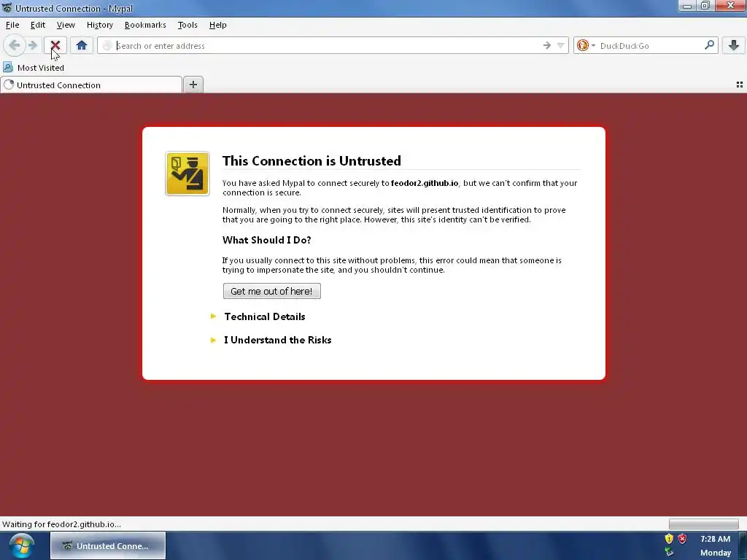The image size is (747, 560).
Task: Click the Most Visited bookmarks icon
Action: point(8,67)
